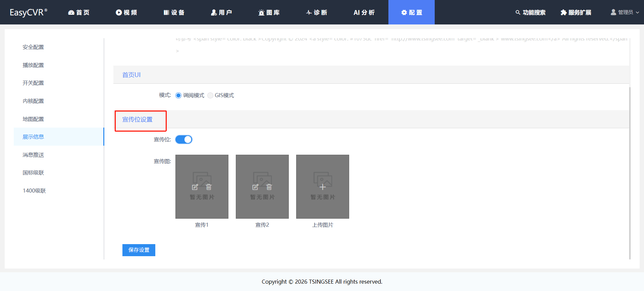Click trash icon on 宣传2 image
The height and width of the screenshot is (291, 644).
point(269,187)
